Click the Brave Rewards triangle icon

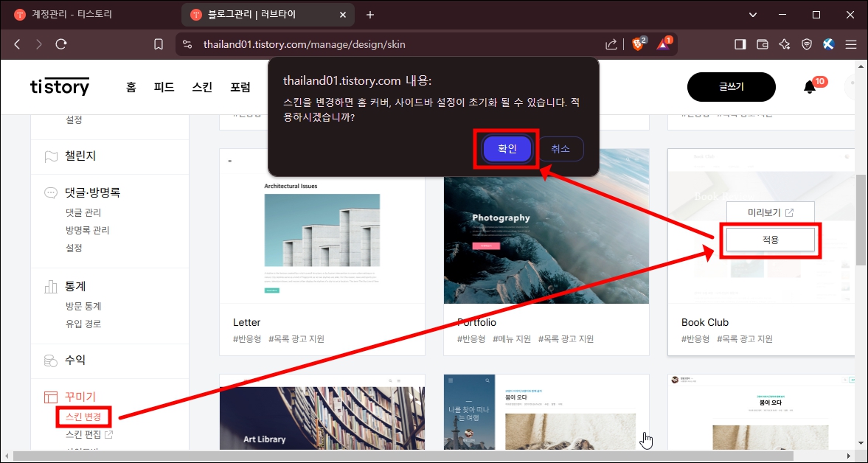(x=663, y=43)
